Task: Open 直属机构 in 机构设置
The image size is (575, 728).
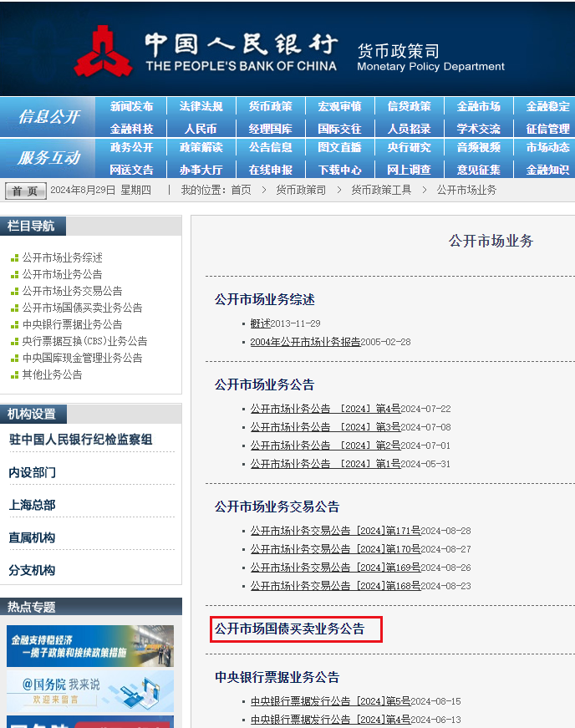Action: (32, 537)
